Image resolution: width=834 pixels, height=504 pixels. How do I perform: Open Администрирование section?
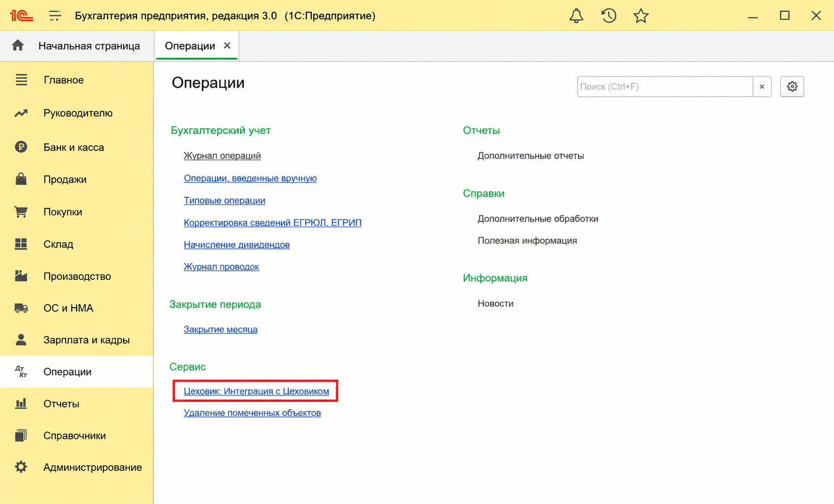[93, 467]
